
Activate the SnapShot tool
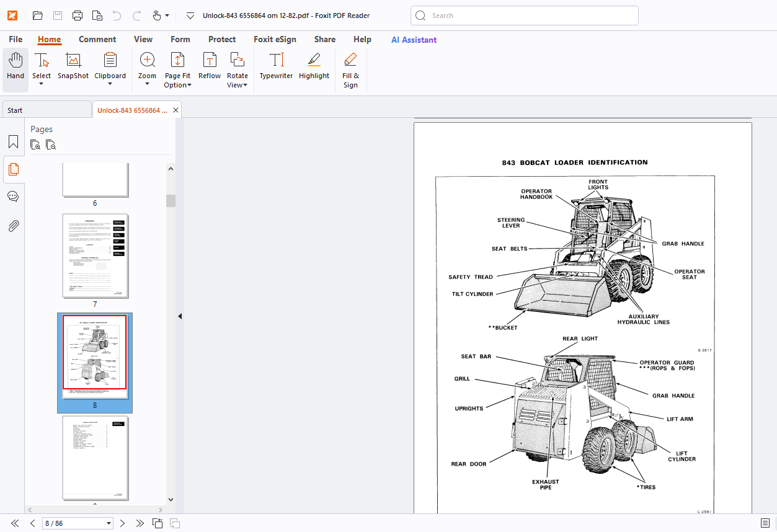click(x=73, y=66)
